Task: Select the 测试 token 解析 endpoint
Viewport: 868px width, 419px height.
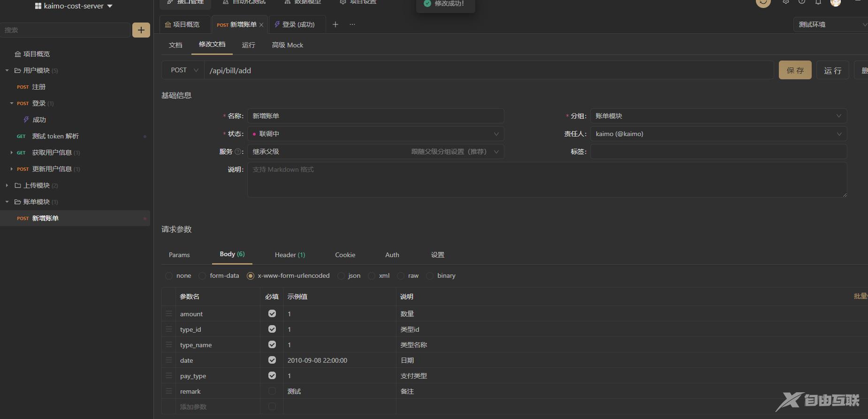Action: tap(55, 136)
